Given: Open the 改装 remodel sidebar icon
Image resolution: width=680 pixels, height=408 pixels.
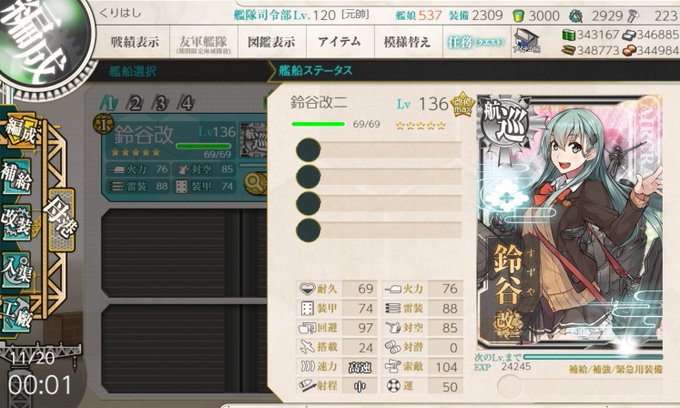Looking at the screenshot, I should pos(17,222).
